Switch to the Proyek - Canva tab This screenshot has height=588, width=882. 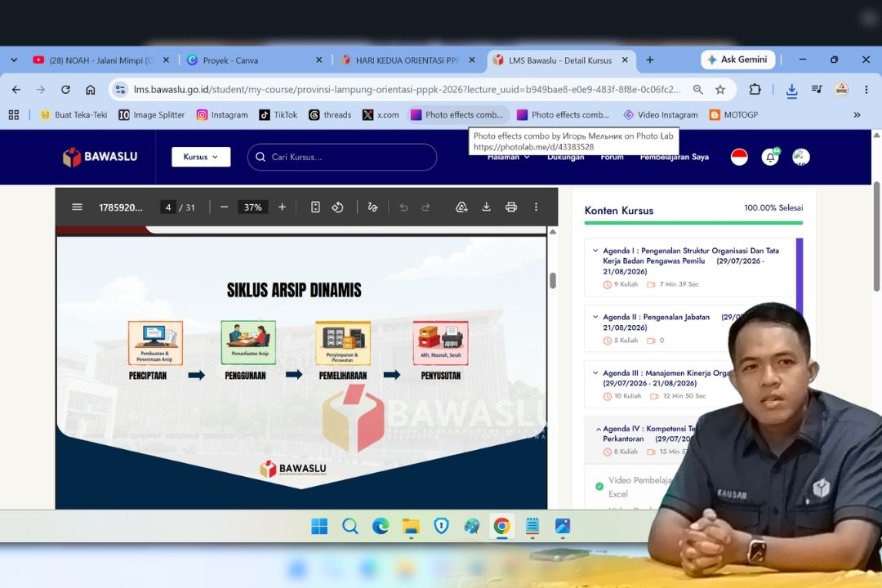[x=255, y=60]
